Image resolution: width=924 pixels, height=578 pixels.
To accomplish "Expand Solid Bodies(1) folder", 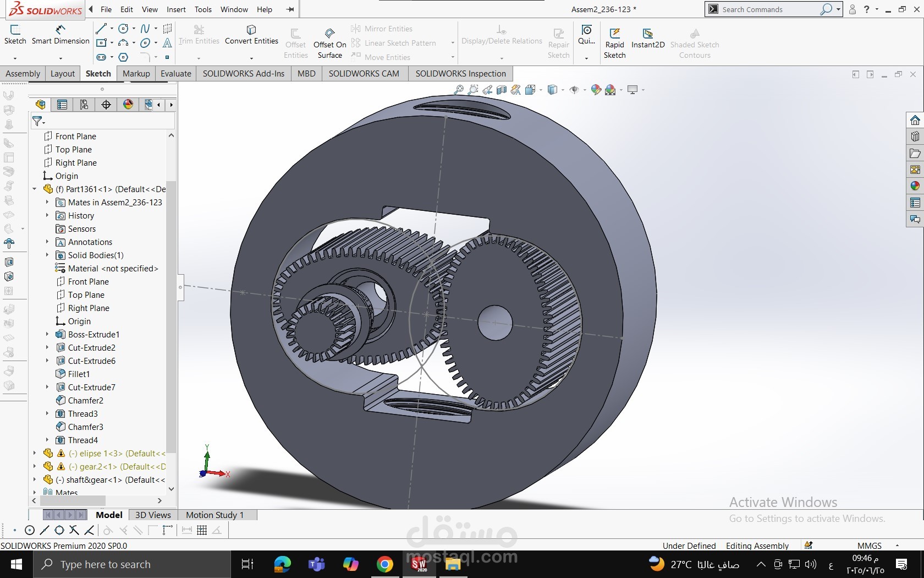I will [x=47, y=255].
